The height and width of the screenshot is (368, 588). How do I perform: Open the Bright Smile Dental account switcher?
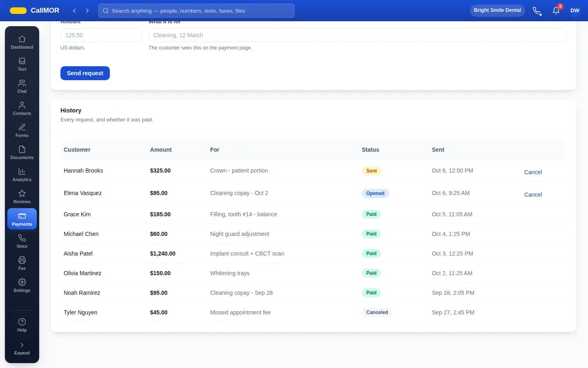click(497, 10)
